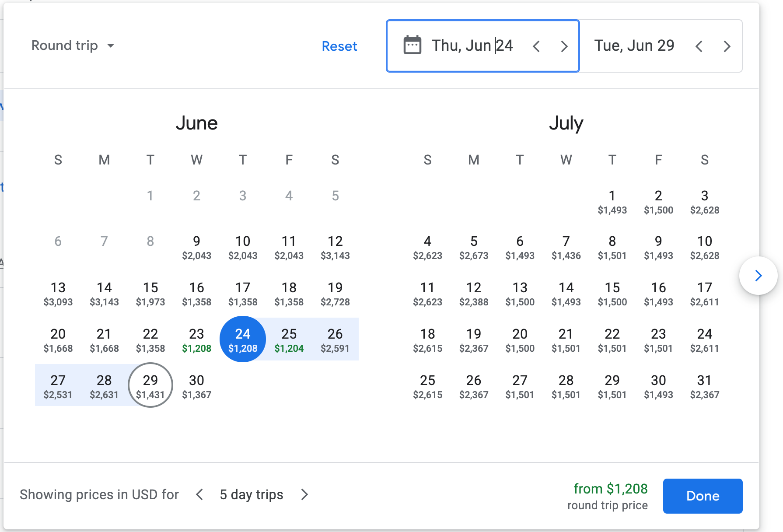Move return date one day earlier

pos(699,46)
